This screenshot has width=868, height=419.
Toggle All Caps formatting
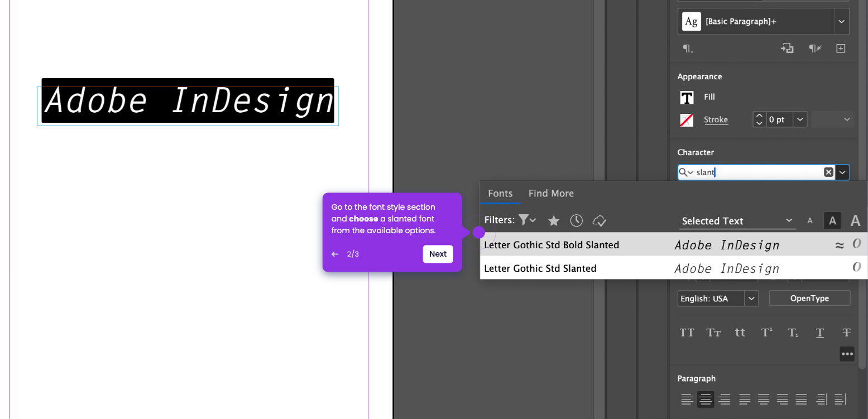pyautogui.click(x=687, y=333)
